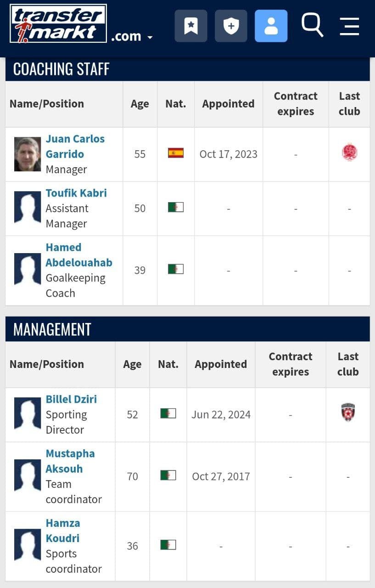Screen dimensions: 375x588
Task: Click Age column header in Coaching Staff
Action: (140, 104)
